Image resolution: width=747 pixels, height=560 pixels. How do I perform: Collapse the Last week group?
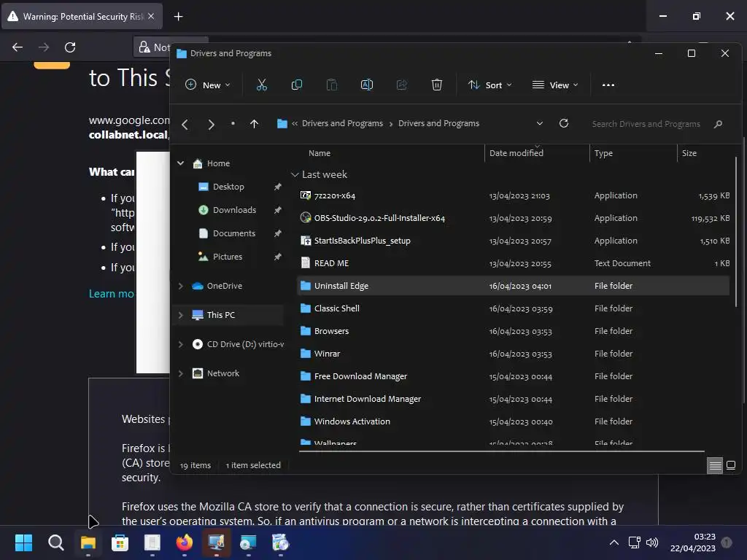tap(295, 175)
